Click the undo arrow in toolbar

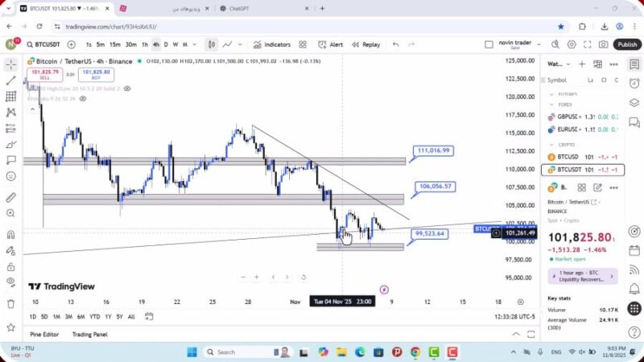pos(395,44)
